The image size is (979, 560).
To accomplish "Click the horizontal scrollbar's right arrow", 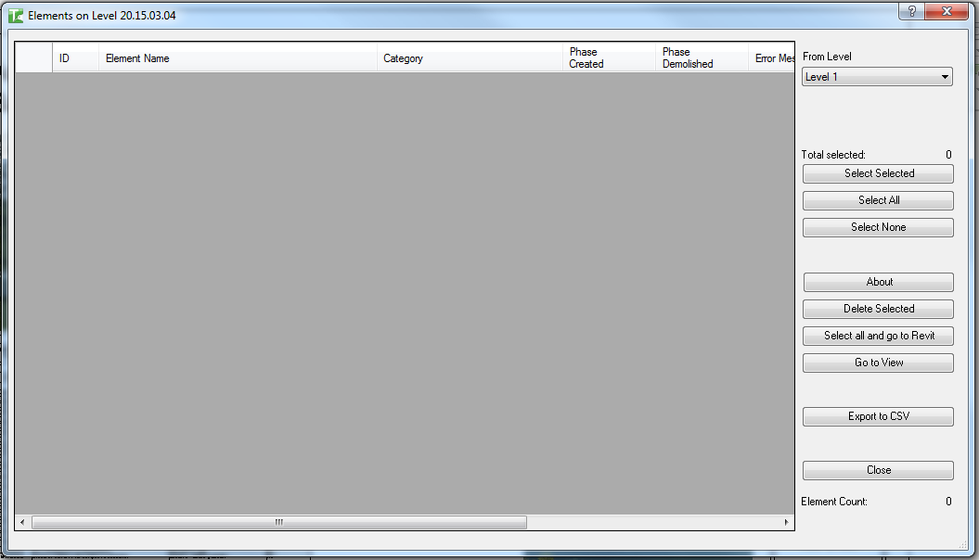I will pos(787,523).
